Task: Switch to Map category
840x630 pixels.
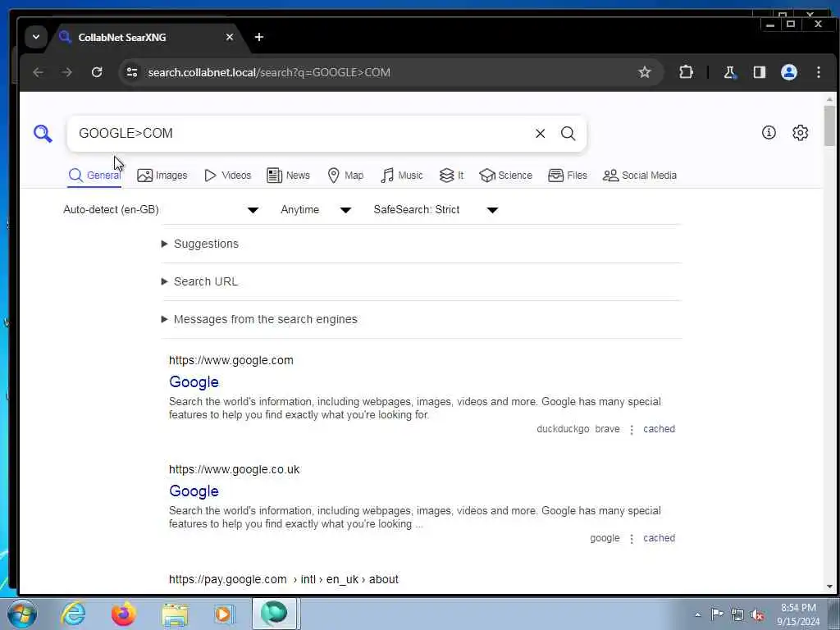Action: coord(345,176)
